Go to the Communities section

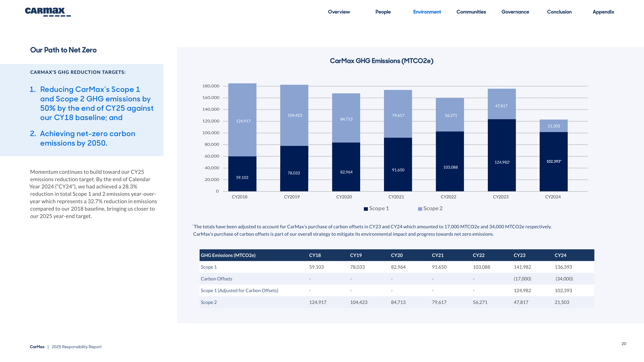(471, 12)
